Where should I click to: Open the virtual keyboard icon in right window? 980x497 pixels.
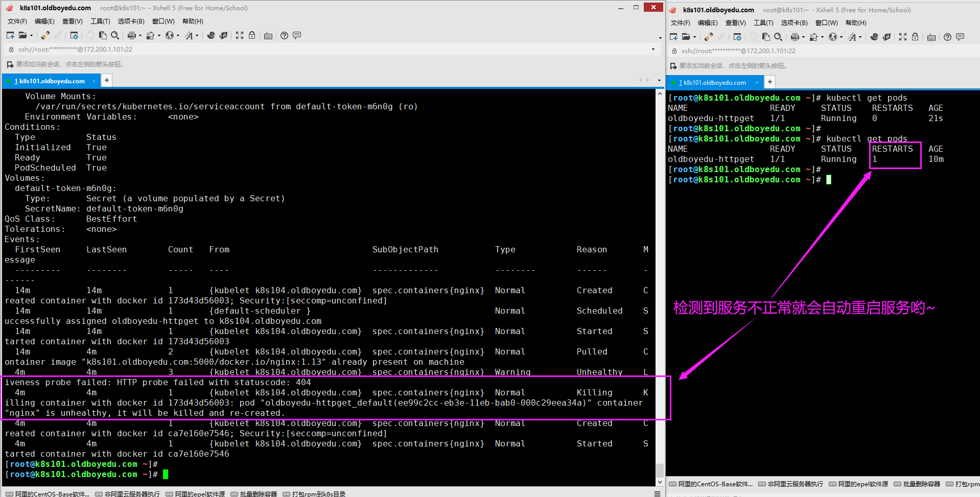(x=931, y=37)
